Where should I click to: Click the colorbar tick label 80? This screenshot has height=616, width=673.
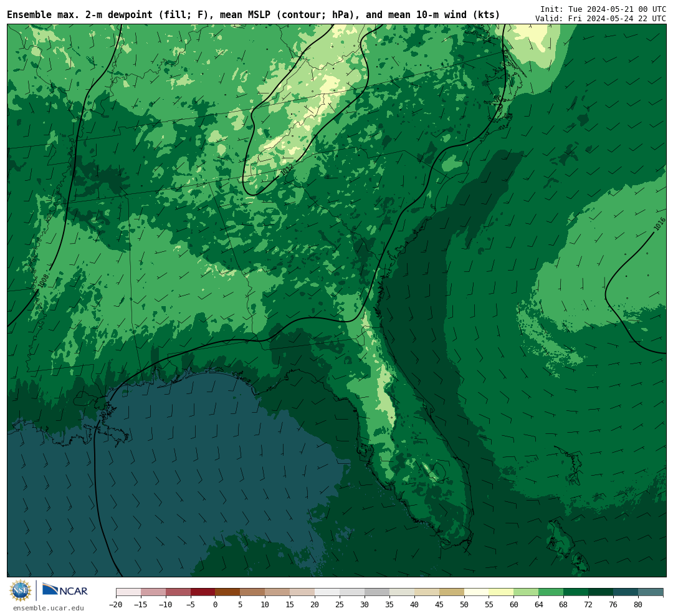[x=638, y=605]
